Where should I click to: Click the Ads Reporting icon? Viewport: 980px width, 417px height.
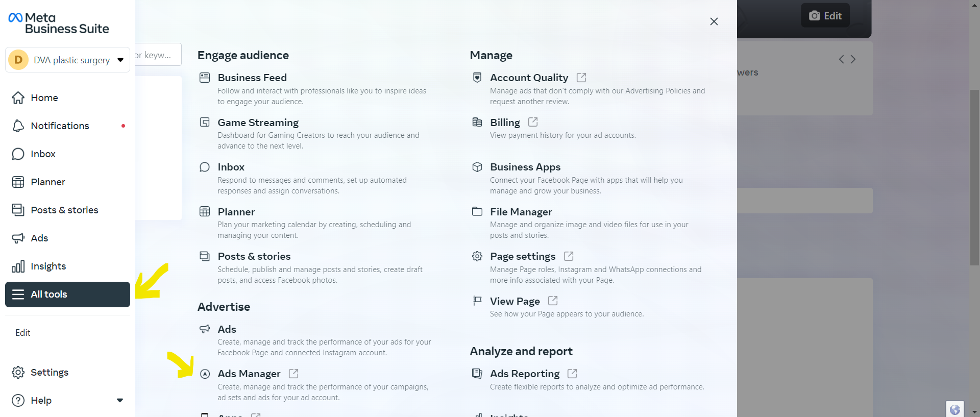click(477, 374)
